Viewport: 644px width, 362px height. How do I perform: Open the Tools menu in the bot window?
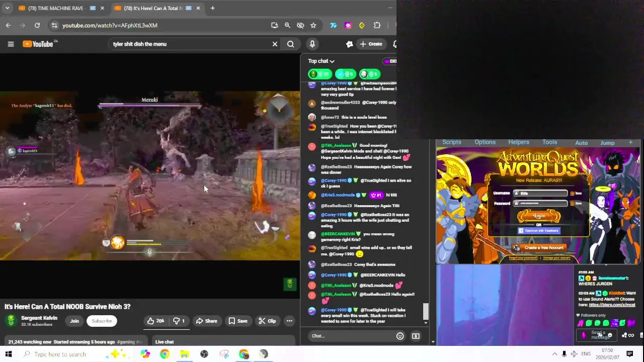(x=549, y=142)
